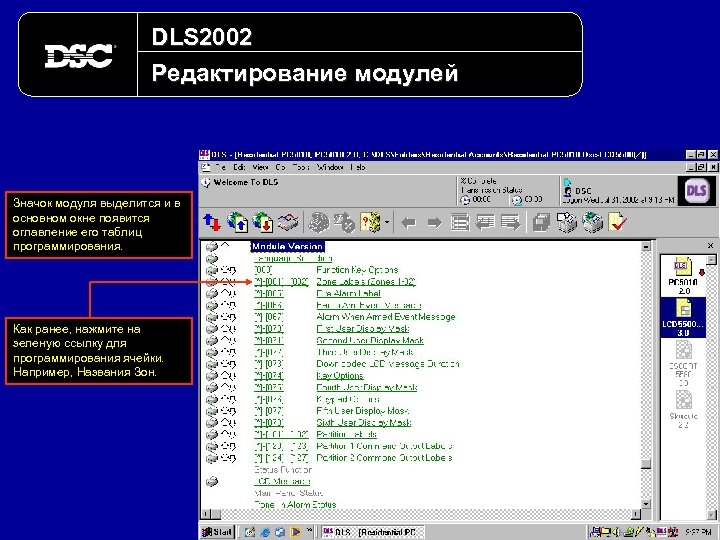Click the Function Key Options text
Image resolution: width=720 pixels, height=540 pixels.
pos(357,270)
